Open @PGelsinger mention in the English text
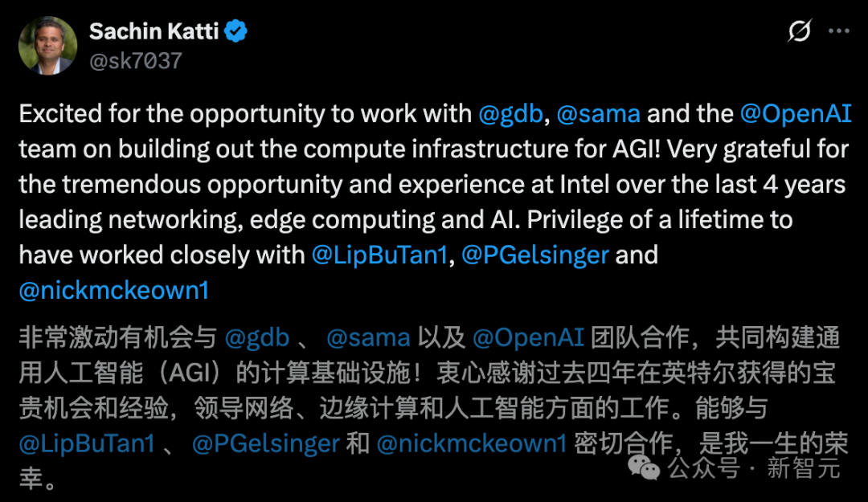 click(534, 255)
